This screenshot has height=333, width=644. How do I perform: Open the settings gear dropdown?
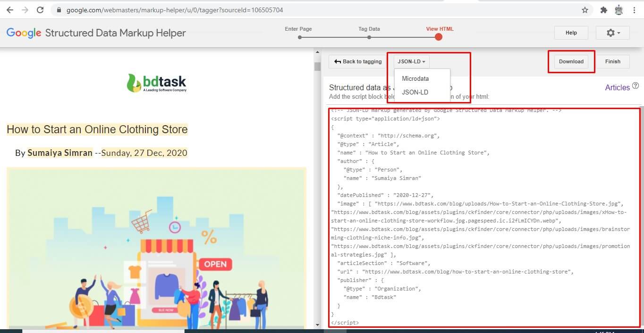pos(612,33)
